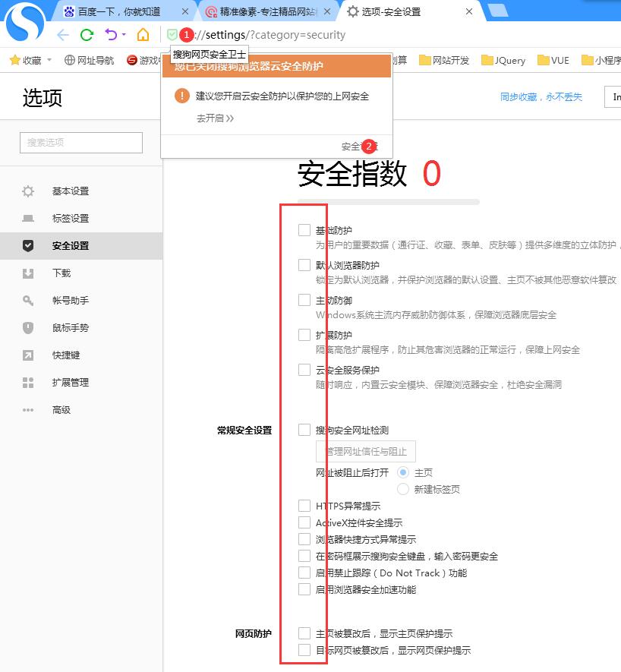Enable ActiveX控件安全提示 checkbox
This screenshot has height=672, width=621.
pyautogui.click(x=304, y=522)
